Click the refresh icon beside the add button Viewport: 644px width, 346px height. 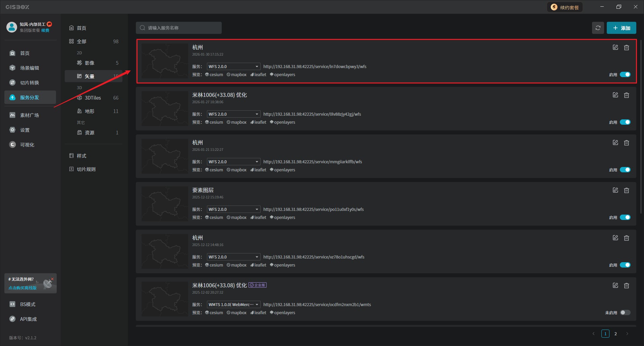[x=598, y=28]
